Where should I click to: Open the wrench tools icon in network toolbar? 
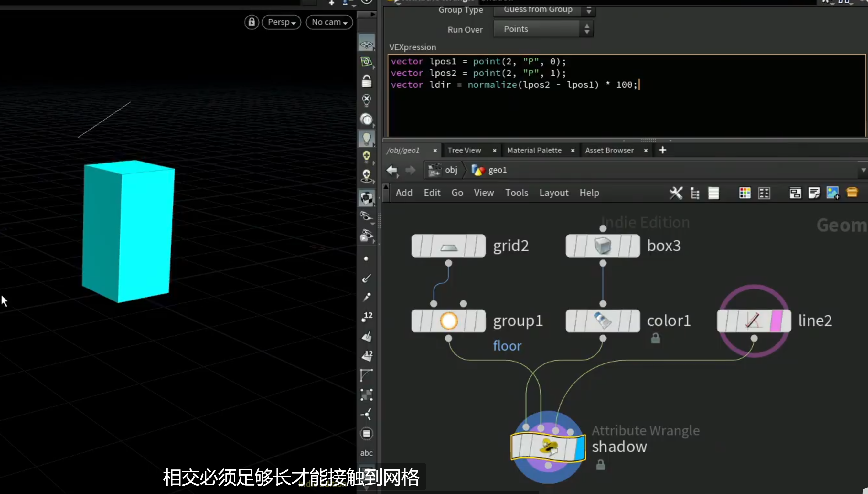[676, 193]
